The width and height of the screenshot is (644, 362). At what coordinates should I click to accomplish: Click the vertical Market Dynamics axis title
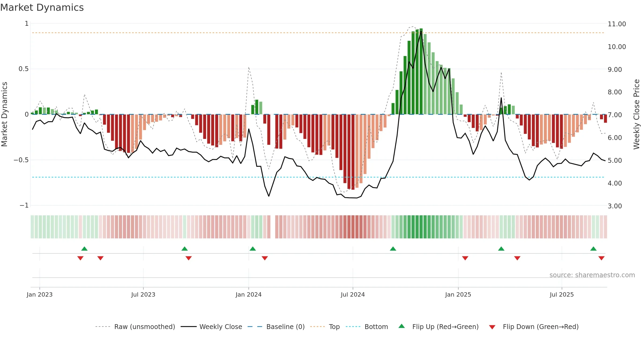tap(4, 114)
